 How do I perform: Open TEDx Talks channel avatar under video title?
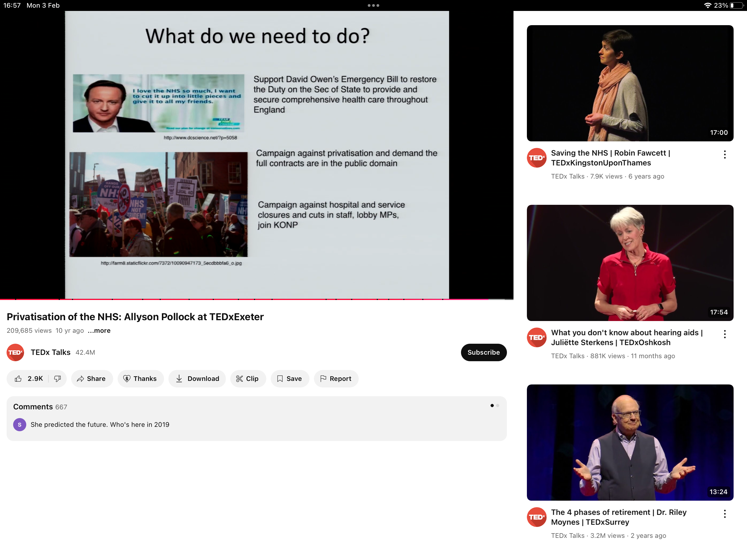15,352
